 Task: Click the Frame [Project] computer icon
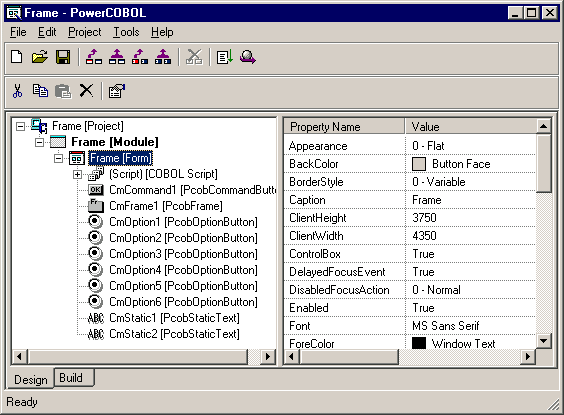(x=39, y=126)
